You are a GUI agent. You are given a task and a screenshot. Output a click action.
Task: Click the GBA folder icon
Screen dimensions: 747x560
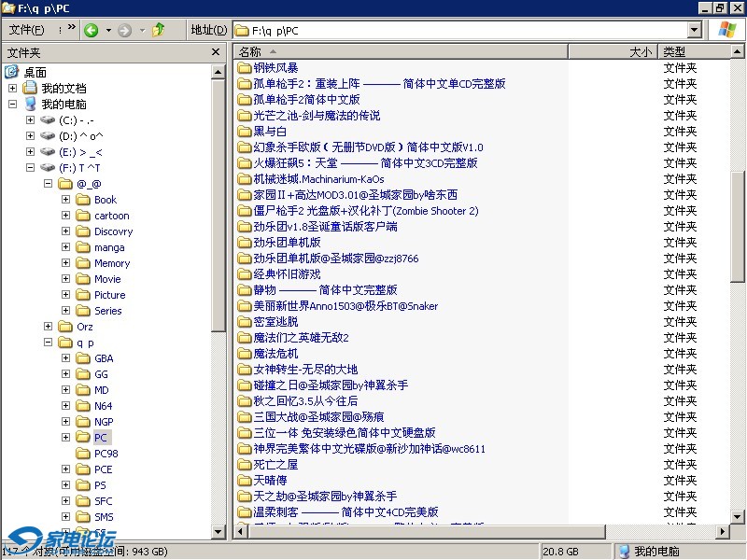83,358
